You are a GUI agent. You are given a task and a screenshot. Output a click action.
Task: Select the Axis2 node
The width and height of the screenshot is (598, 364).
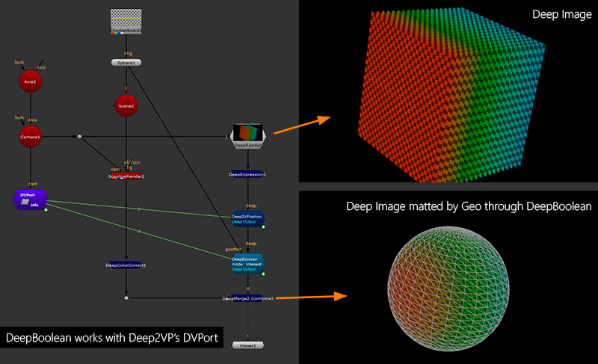[x=30, y=81]
